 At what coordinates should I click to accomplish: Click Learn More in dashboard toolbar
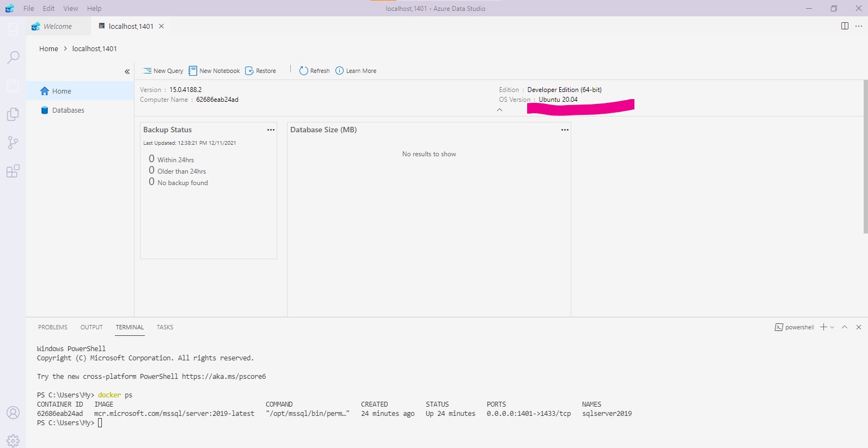(x=356, y=71)
